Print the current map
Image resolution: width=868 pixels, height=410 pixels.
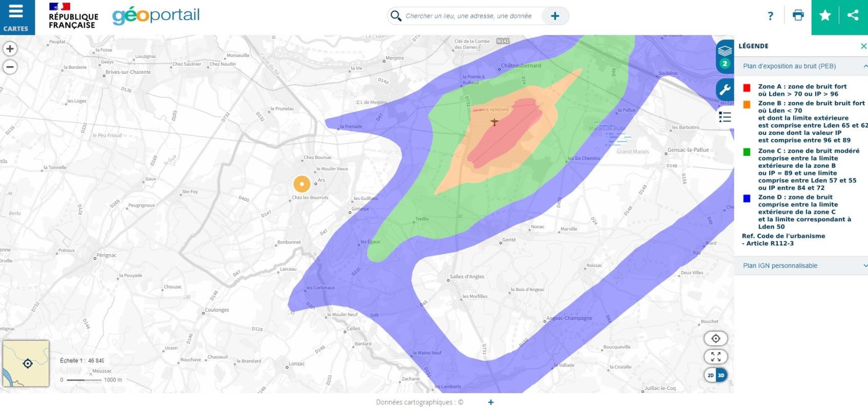coord(798,16)
